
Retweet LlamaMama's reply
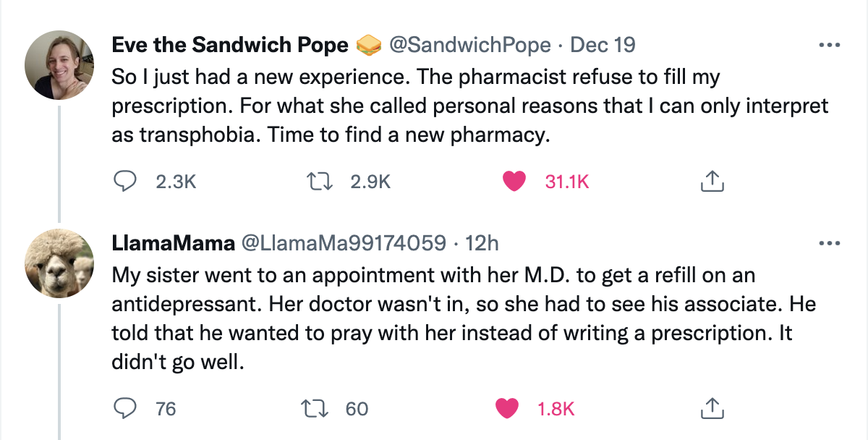[320, 408]
